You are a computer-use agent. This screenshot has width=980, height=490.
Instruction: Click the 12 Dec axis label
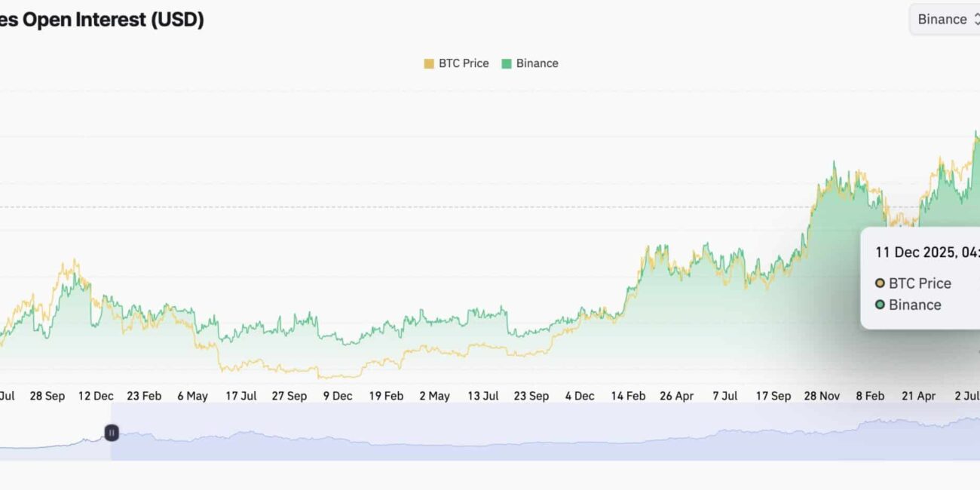(95, 396)
